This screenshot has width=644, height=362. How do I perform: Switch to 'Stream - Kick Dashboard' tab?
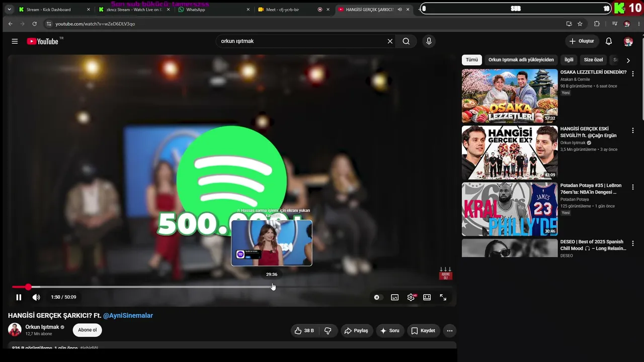coord(54,10)
